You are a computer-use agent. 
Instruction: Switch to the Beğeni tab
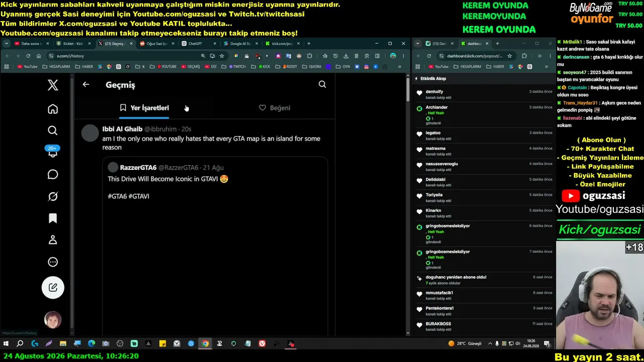coord(275,108)
